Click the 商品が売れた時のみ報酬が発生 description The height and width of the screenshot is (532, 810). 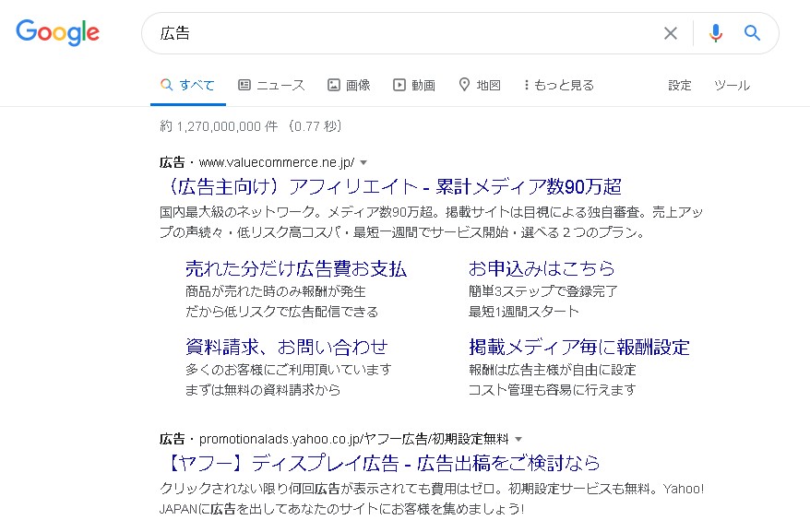275,291
